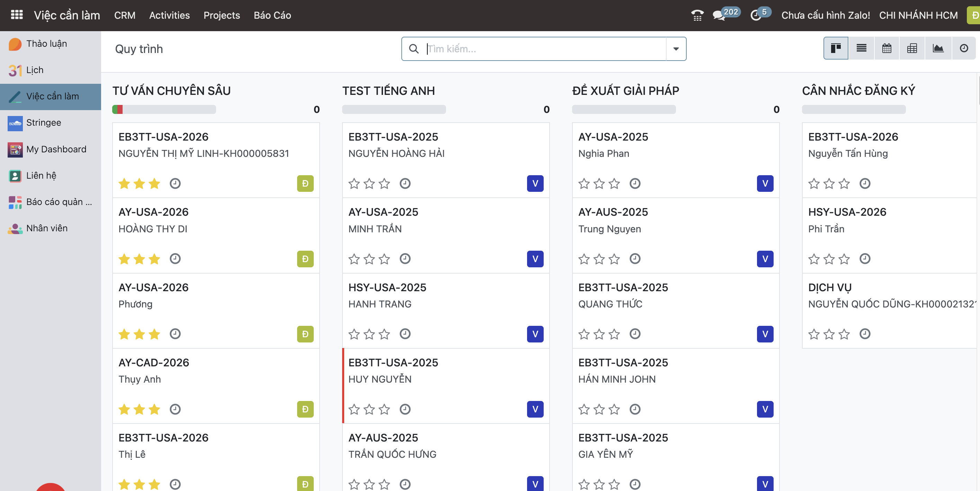980x491 pixels.
Task: Open the HUY NGUYỄN EB3TT-USA-2025 card
Action: coord(446,386)
